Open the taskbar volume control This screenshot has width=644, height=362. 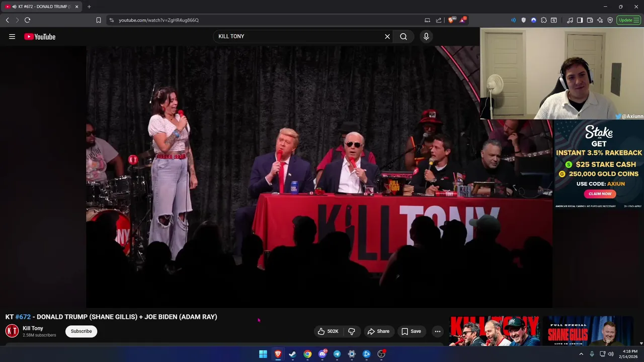(x=611, y=354)
